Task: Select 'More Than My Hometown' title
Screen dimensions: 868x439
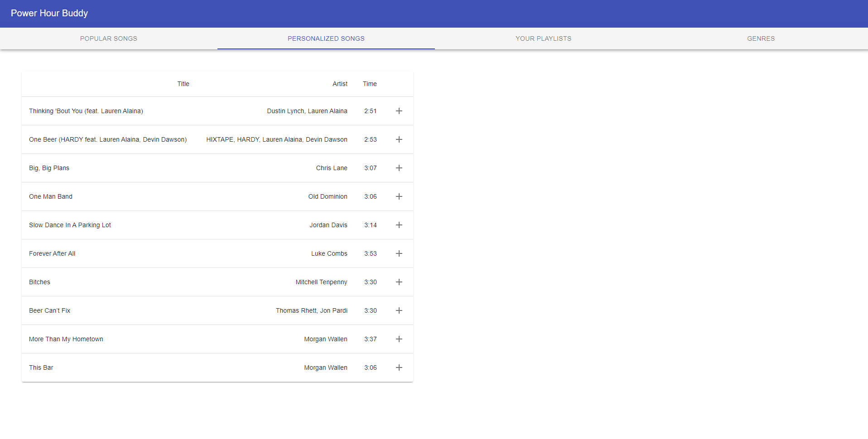Action: [x=66, y=339]
